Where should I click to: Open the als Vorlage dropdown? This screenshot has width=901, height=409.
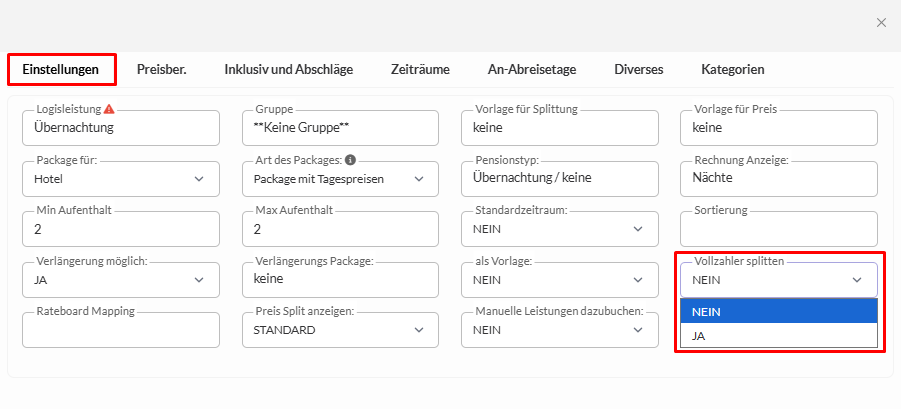tap(559, 281)
